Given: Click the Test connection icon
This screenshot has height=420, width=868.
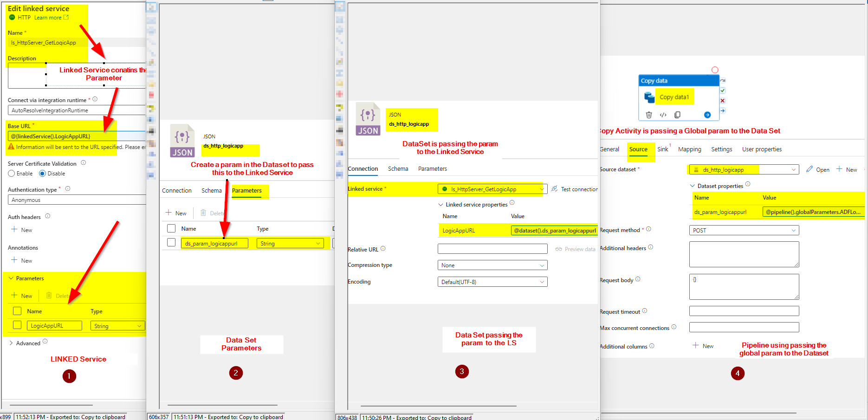Looking at the screenshot, I should point(554,189).
